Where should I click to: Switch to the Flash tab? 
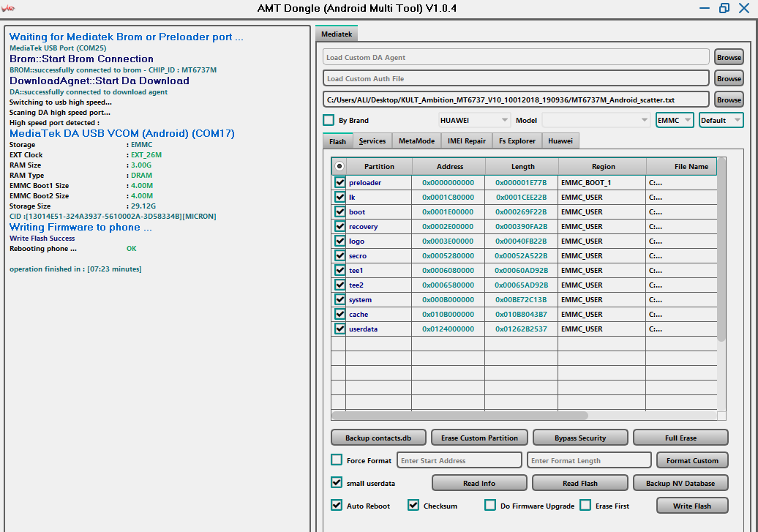point(337,141)
